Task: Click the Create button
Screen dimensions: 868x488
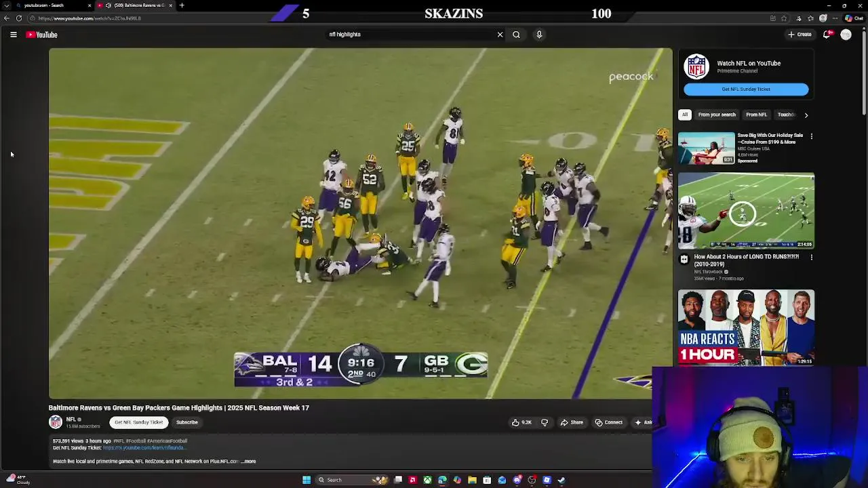Action: pyautogui.click(x=800, y=35)
